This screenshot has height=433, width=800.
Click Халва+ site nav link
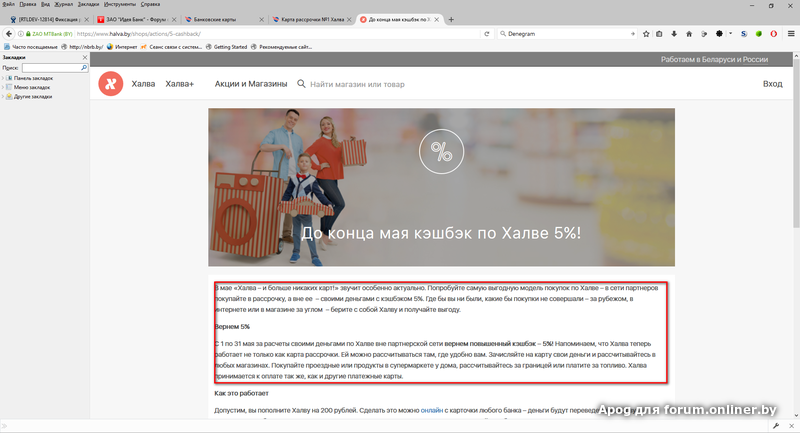point(180,84)
